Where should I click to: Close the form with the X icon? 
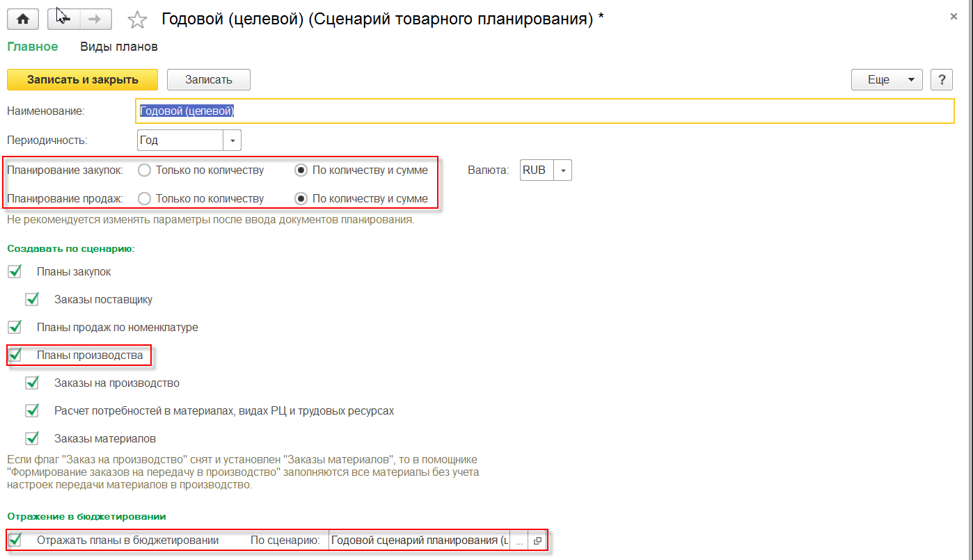click(953, 18)
